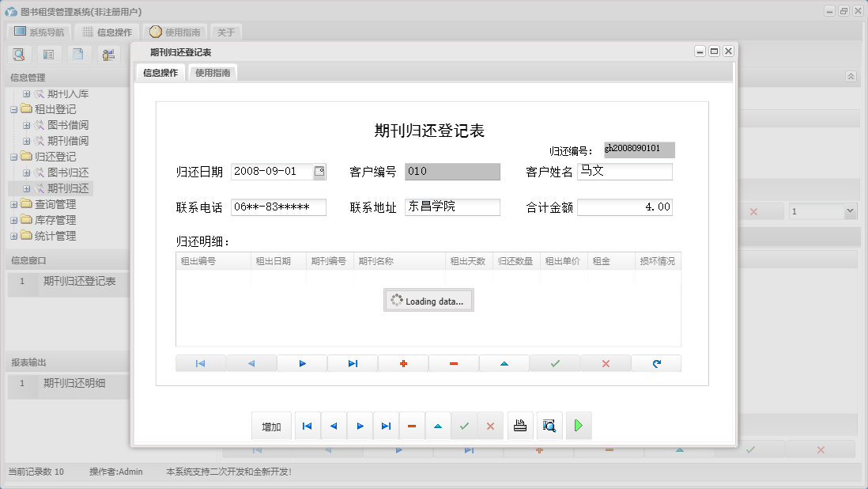Confirm changes with the green check icon
868x489 pixels.
coord(554,363)
